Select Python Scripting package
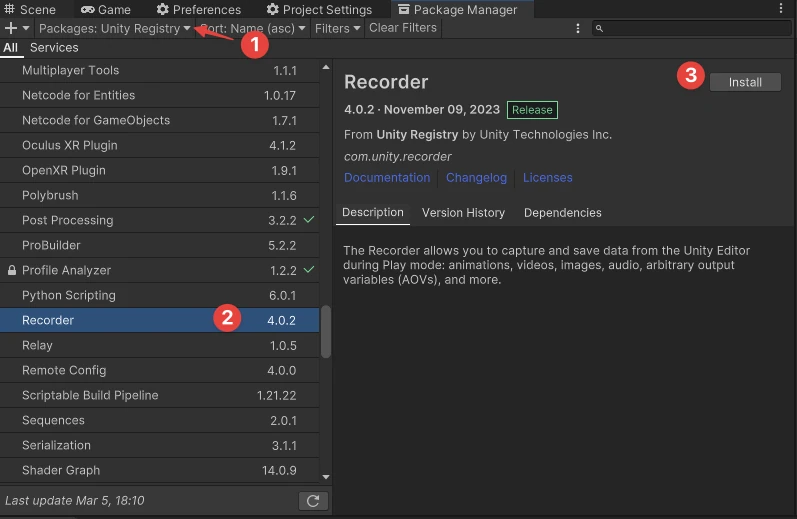 pyautogui.click(x=160, y=295)
